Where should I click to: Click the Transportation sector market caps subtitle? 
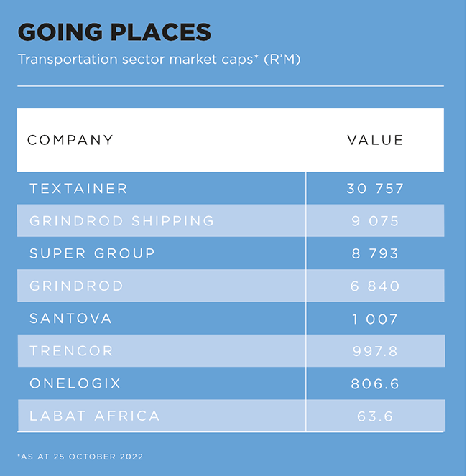159,59
